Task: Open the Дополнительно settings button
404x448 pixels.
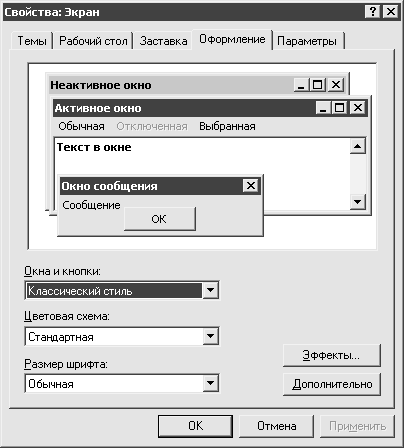Action: pyautogui.click(x=332, y=384)
